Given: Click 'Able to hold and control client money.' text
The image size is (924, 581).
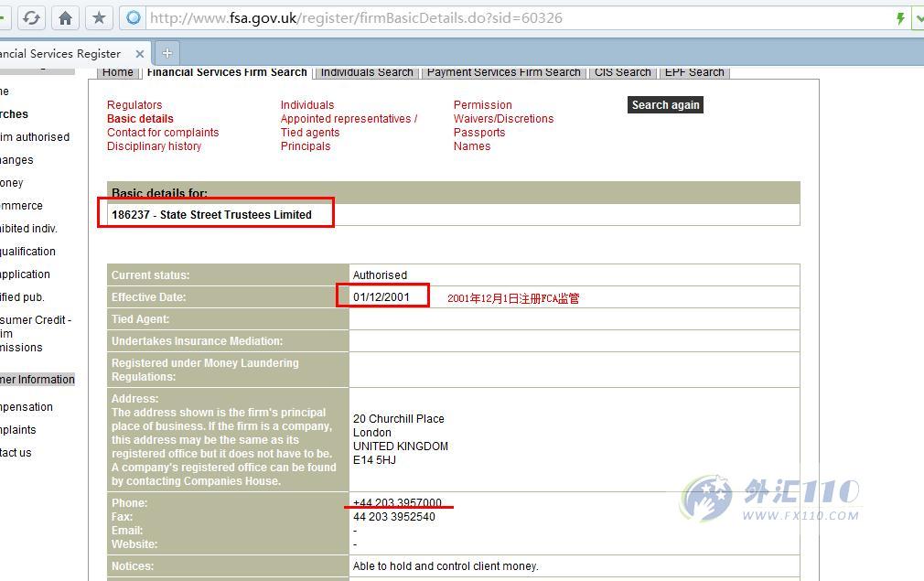Looking at the screenshot, I should (446, 566).
